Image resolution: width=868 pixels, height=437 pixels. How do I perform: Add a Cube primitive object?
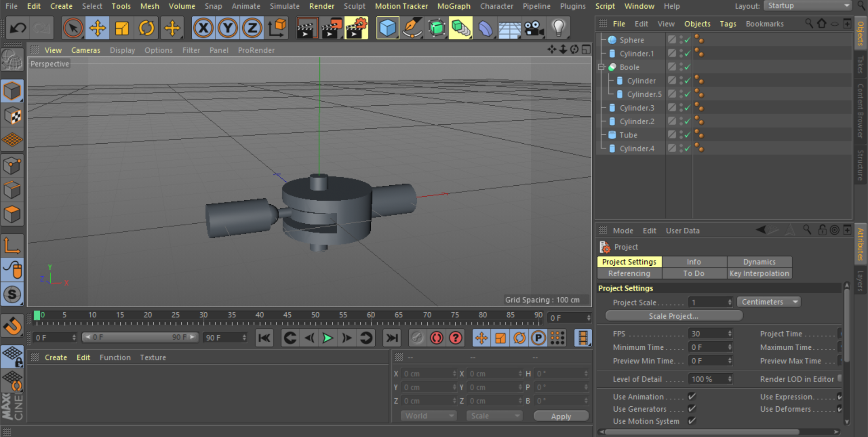point(387,28)
